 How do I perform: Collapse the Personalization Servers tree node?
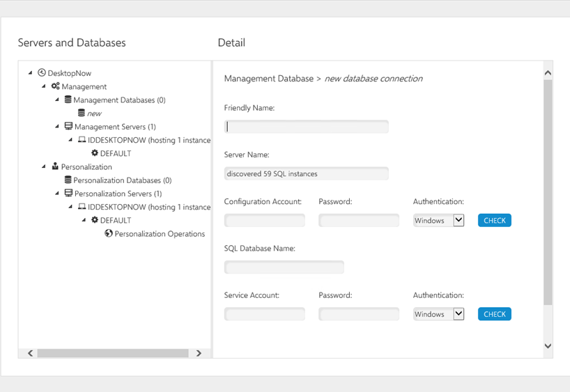point(57,194)
